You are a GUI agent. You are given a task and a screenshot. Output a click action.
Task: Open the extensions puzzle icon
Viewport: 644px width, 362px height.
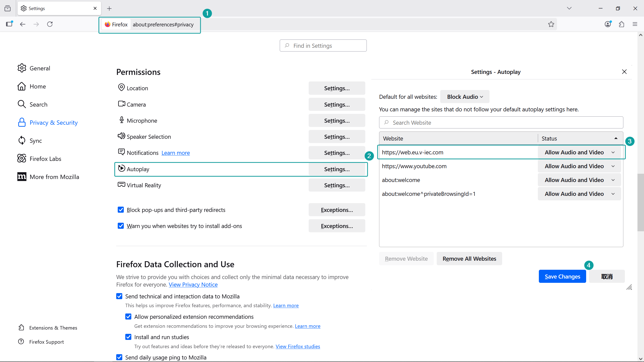click(621, 24)
